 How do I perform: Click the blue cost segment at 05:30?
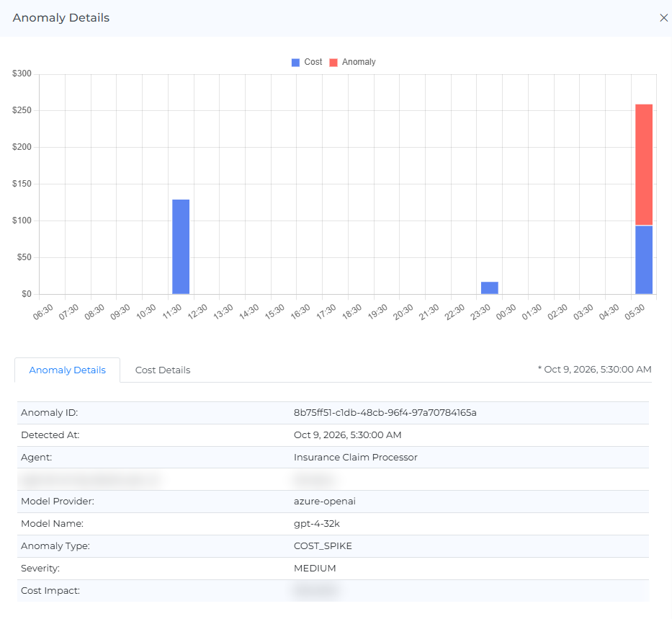[644, 259]
